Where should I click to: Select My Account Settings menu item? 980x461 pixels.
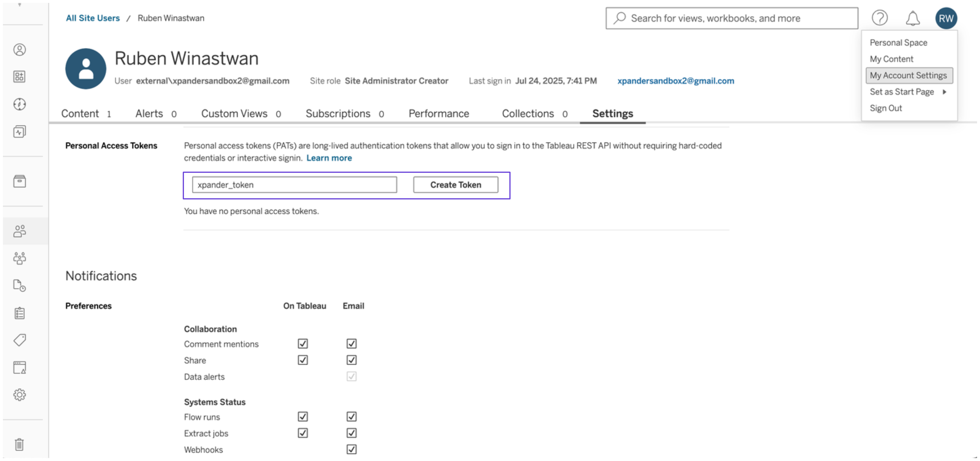click(909, 75)
